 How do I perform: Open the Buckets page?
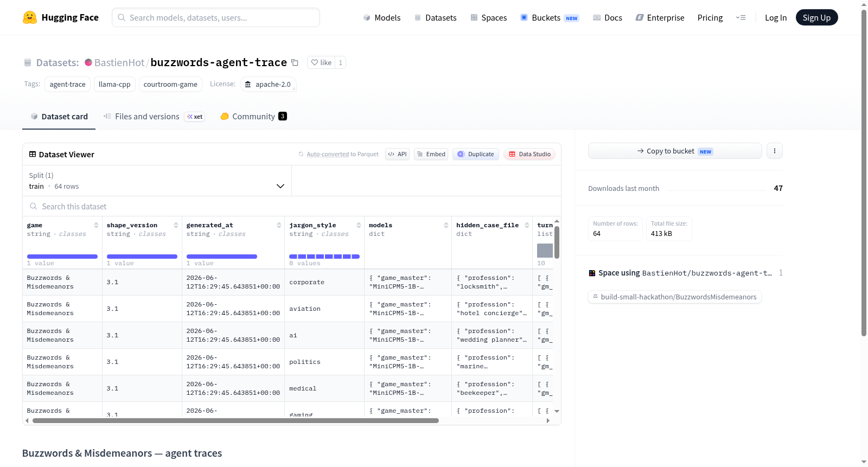(x=550, y=17)
